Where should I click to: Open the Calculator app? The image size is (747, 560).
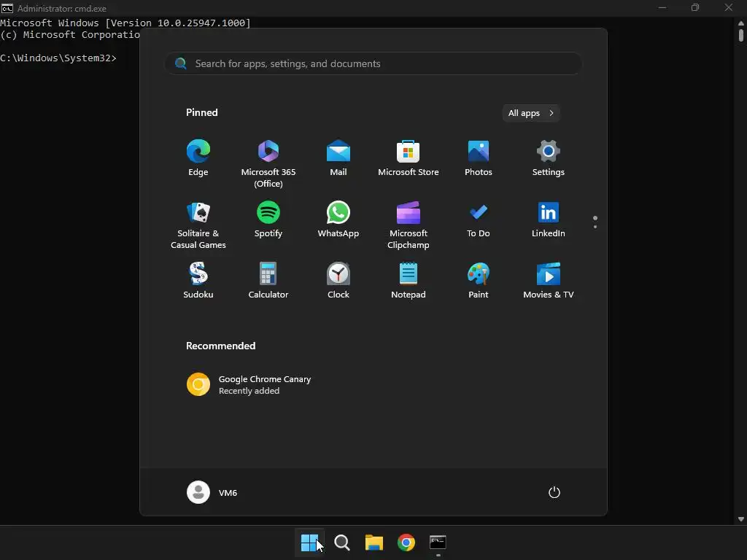268,281
